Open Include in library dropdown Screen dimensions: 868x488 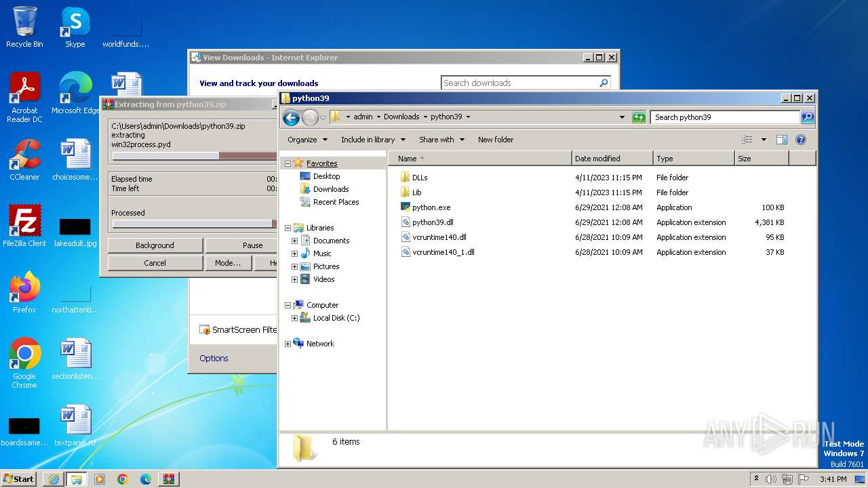pyautogui.click(x=373, y=140)
